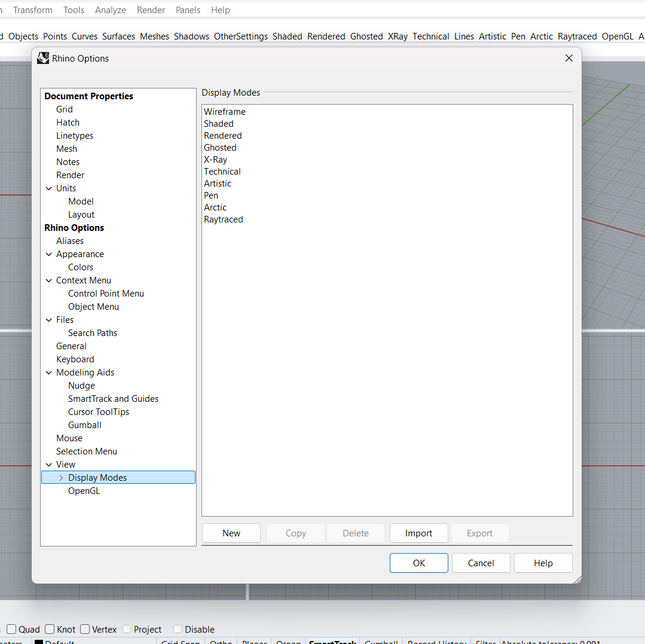
Task: Switch to the Raytraced toolbar tab
Action: coord(577,36)
